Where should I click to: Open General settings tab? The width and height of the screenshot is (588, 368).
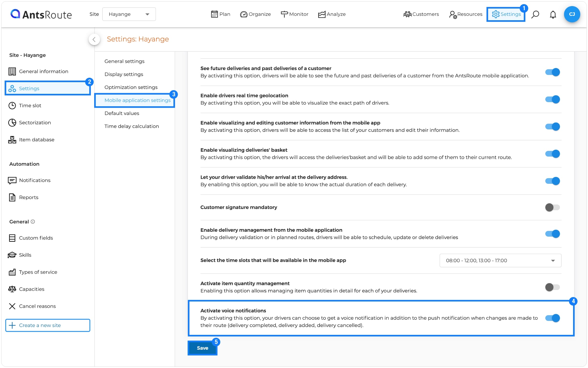click(124, 61)
